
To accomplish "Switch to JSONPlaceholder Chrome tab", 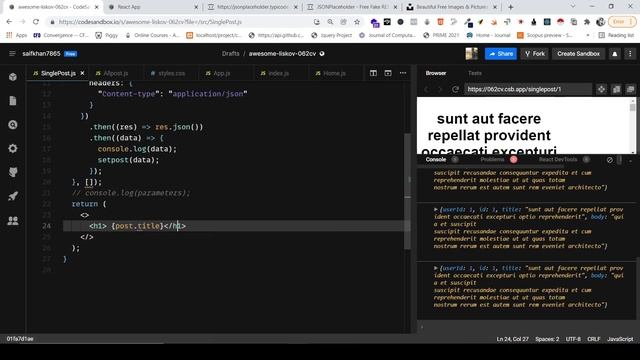I will [x=351, y=7].
